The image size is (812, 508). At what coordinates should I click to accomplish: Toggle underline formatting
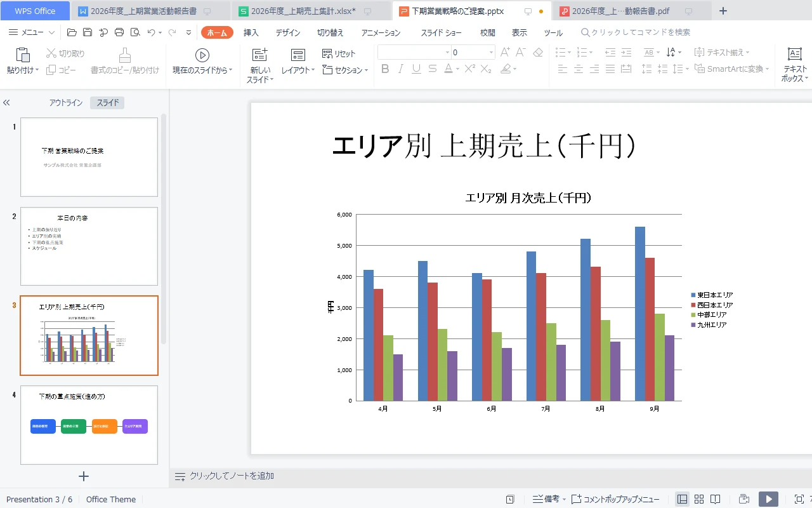click(x=416, y=69)
